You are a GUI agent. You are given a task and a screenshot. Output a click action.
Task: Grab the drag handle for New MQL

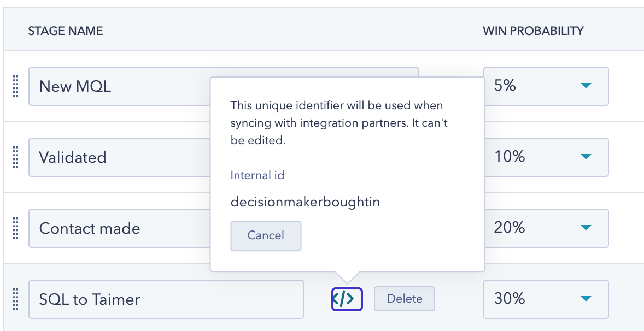(x=16, y=86)
